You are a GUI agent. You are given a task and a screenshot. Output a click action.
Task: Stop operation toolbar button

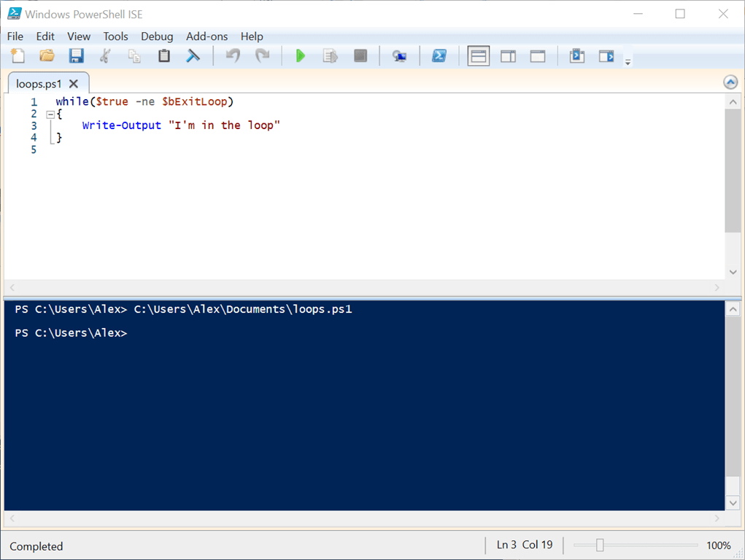coord(360,56)
